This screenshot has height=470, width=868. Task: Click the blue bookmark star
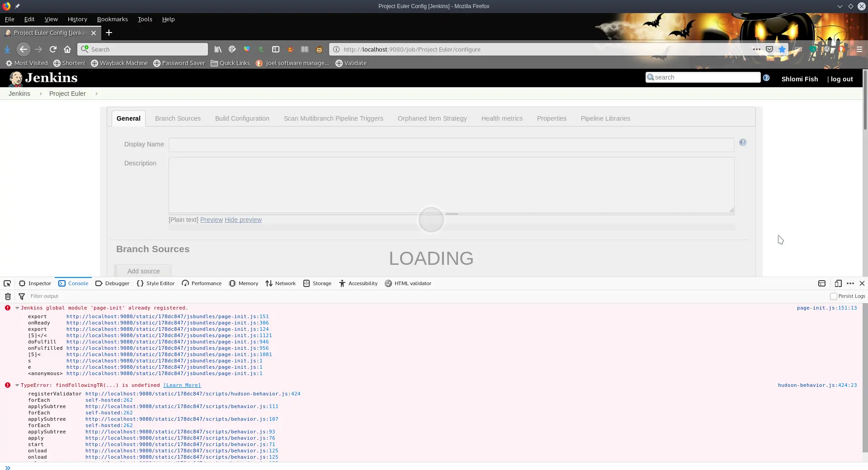782,49
